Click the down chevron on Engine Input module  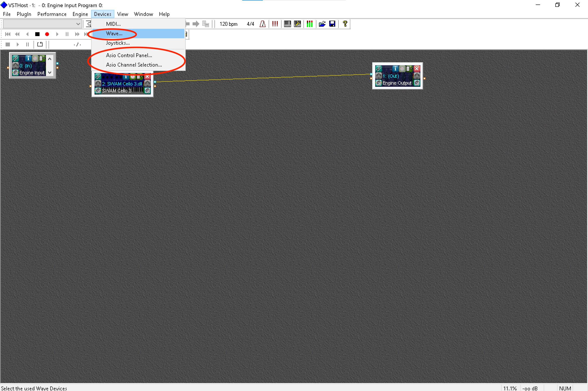[50, 73]
